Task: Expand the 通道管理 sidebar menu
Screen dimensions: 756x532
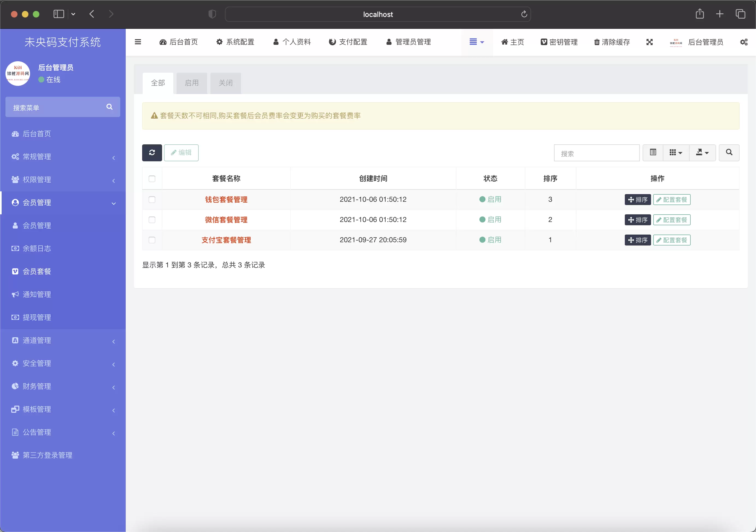Action: click(63, 341)
